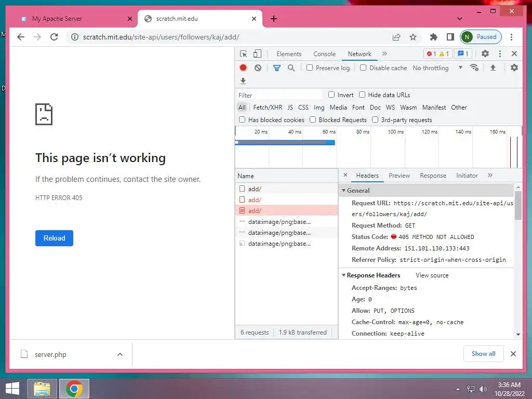Screen dimensions: 532x399
Task: Check the Invert filter option
Action: 331,95
